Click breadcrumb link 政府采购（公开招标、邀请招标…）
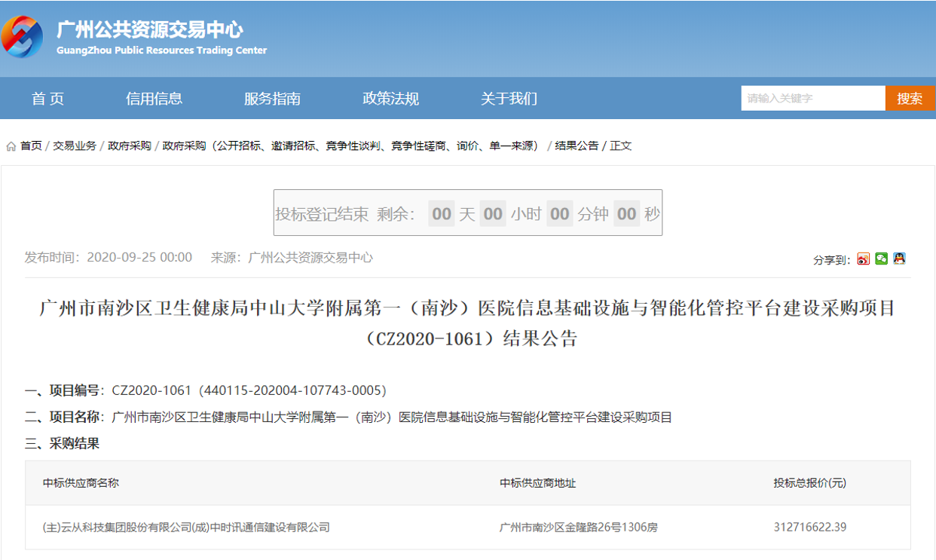Image resolution: width=936 pixels, height=560 pixels. point(353,146)
